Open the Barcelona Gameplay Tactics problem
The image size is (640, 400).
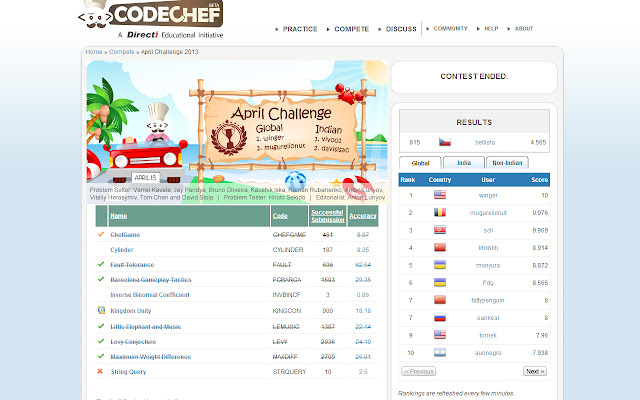(151, 280)
